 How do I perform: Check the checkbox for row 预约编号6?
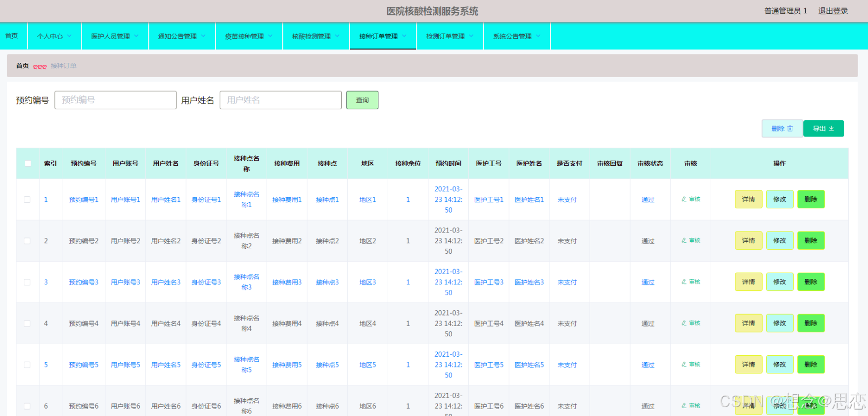(x=27, y=406)
